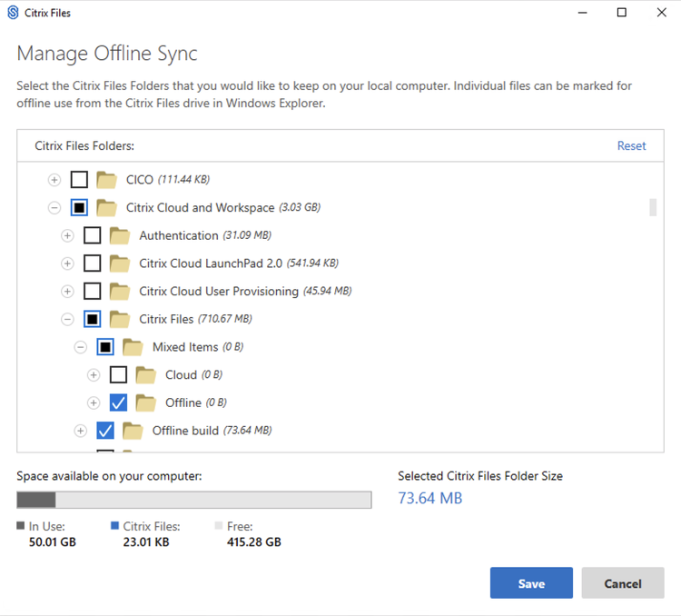Collapse the Mixed Items folder

pos(80,347)
